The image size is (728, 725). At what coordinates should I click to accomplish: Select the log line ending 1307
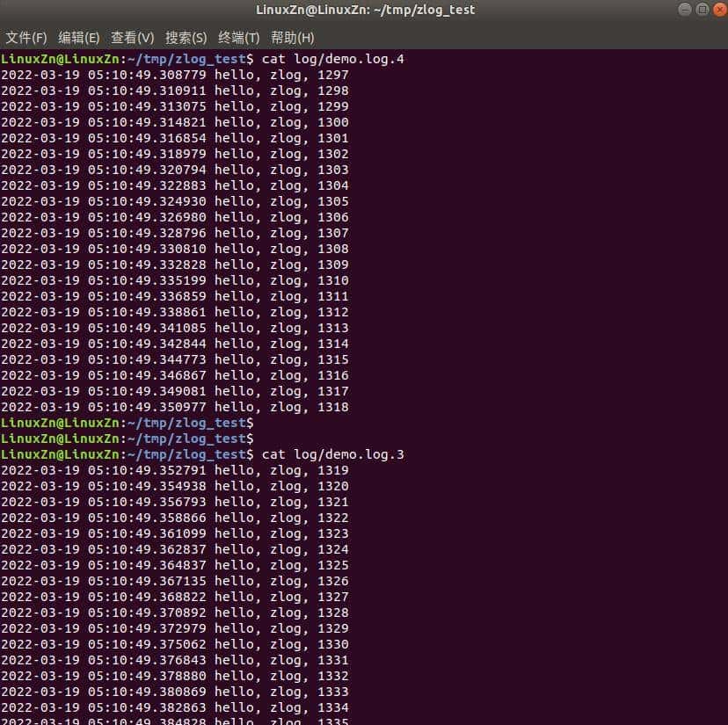tap(175, 233)
